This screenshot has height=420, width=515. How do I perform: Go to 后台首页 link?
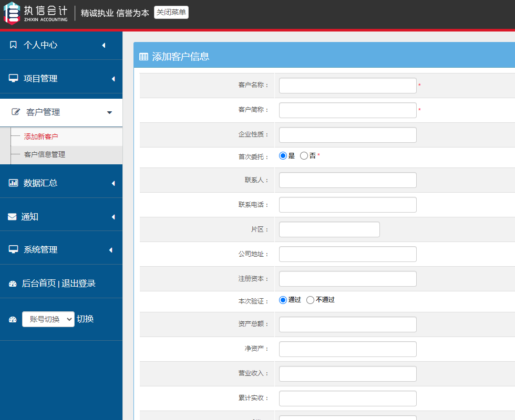pos(39,283)
